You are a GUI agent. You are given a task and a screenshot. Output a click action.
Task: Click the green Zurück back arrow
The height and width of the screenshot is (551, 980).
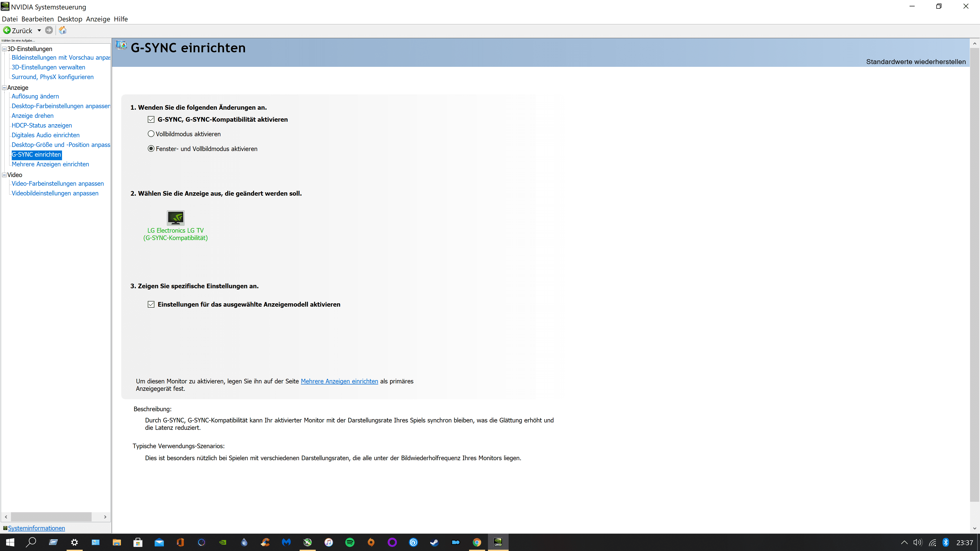click(x=7, y=30)
